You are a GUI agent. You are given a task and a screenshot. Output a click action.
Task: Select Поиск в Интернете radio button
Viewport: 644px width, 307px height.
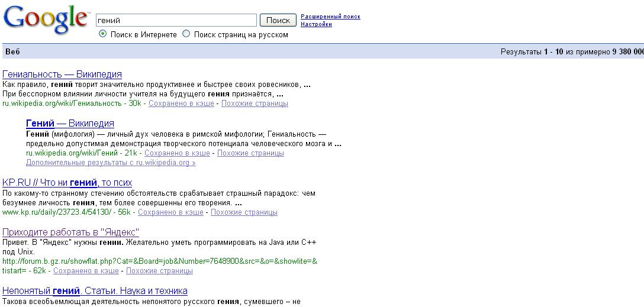click(x=102, y=34)
